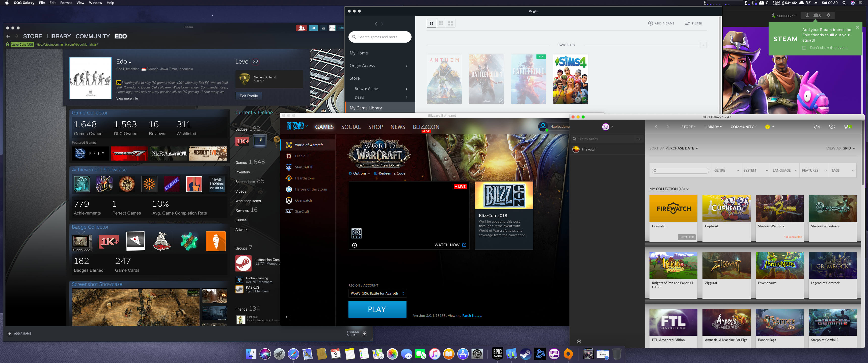This screenshot has width=868, height=363.
Task: Select Hearthstone icon in Battle.net list
Action: pos(289,178)
